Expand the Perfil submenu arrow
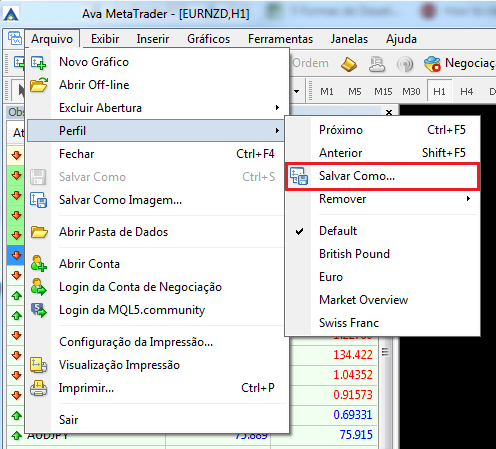496x449 pixels. coord(277,130)
